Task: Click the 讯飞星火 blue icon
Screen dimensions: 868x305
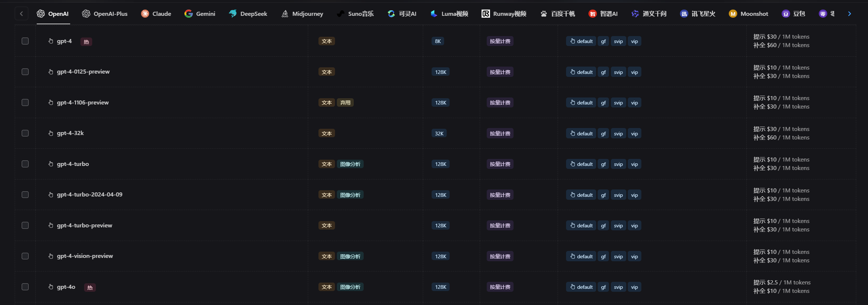Action: pos(684,14)
